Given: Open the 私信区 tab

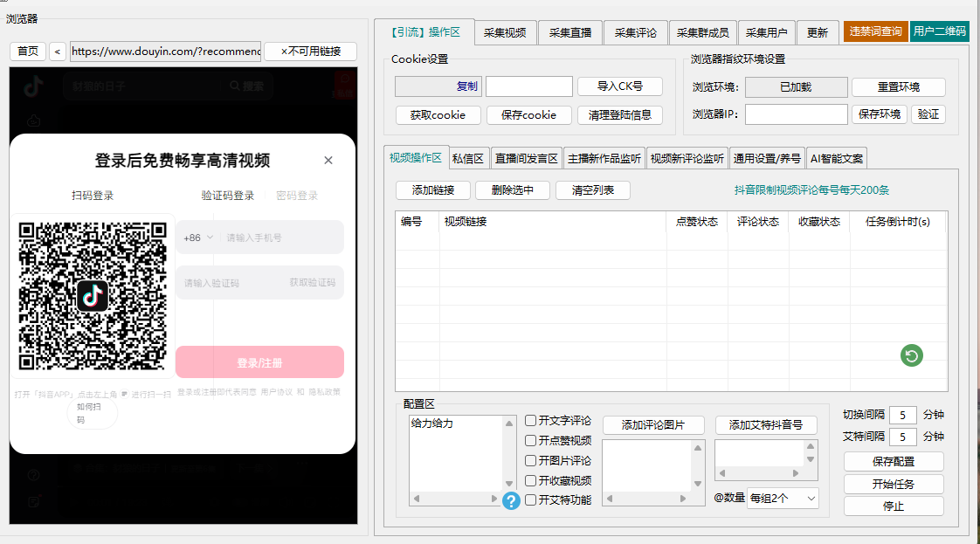Looking at the screenshot, I should pos(468,159).
